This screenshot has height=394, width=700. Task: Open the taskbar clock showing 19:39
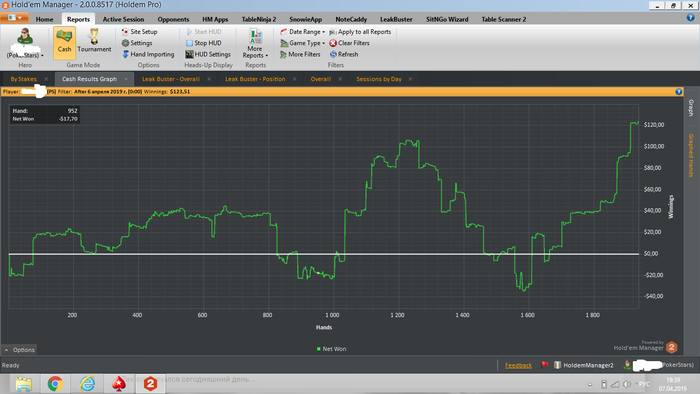coord(673,384)
